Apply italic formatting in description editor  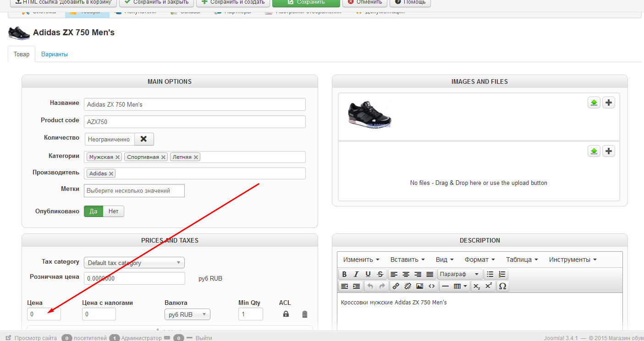tap(356, 274)
